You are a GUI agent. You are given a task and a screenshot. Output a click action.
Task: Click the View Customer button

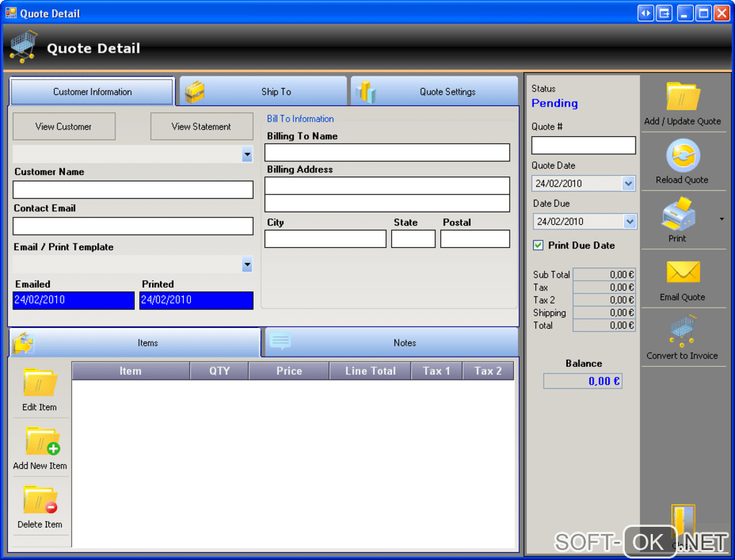[63, 126]
